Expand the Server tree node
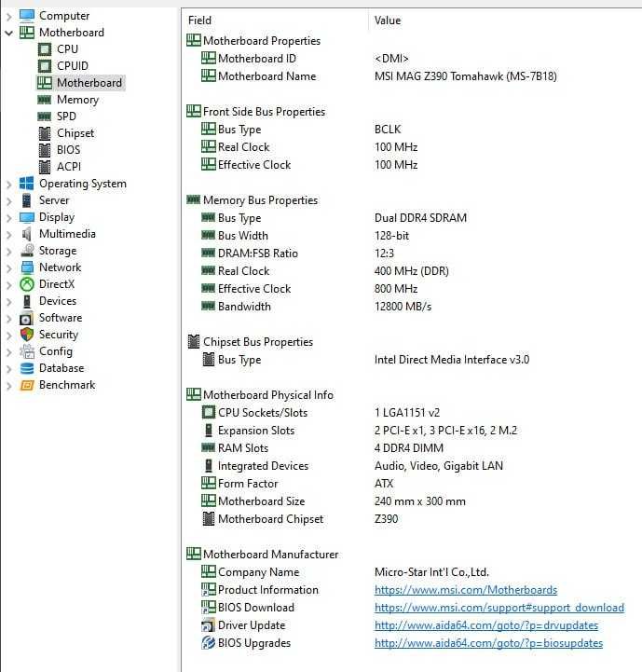The width and height of the screenshot is (642, 672). (8, 201)
